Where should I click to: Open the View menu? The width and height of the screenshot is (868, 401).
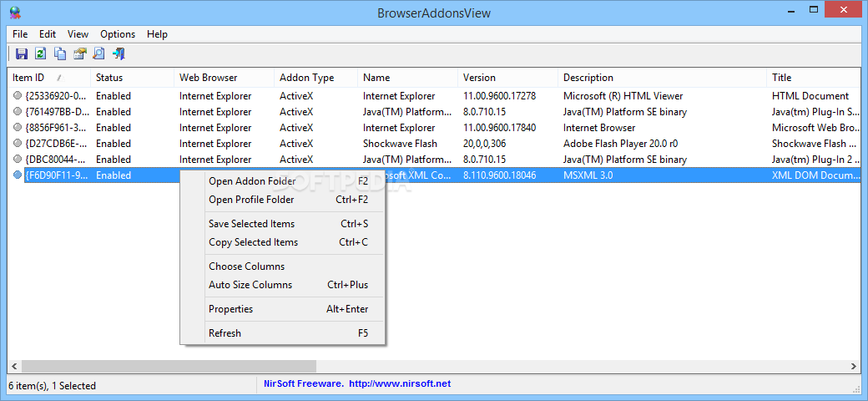[x=78, y=33]
